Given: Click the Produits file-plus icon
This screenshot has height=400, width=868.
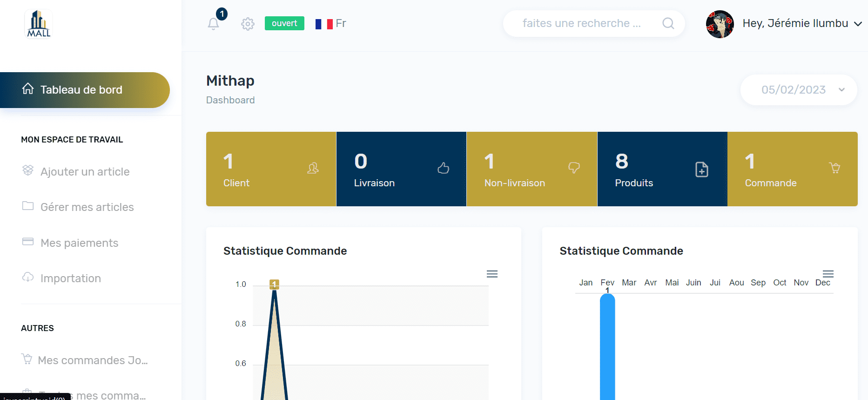Looking at the screenshot, I should point(702,169).
